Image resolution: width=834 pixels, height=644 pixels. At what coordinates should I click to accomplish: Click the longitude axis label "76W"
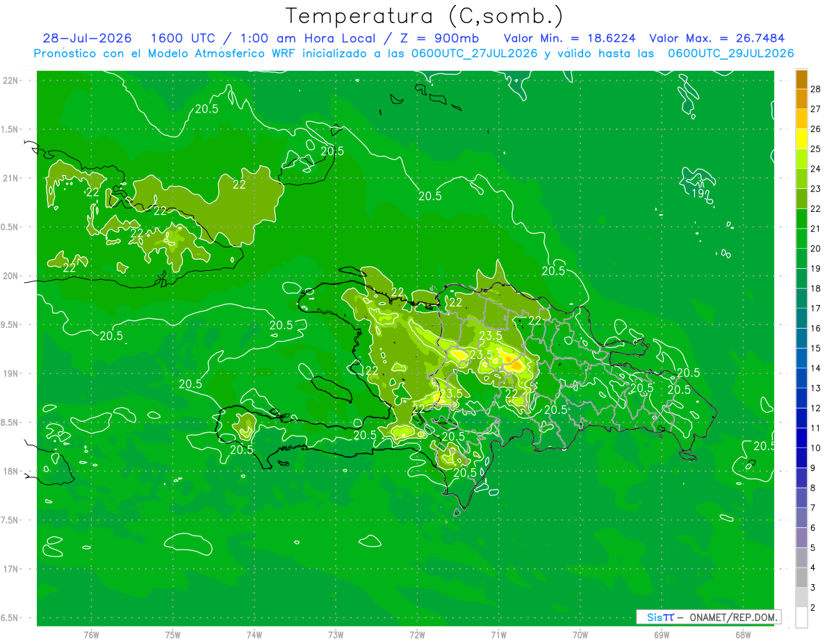coord(92,634)
